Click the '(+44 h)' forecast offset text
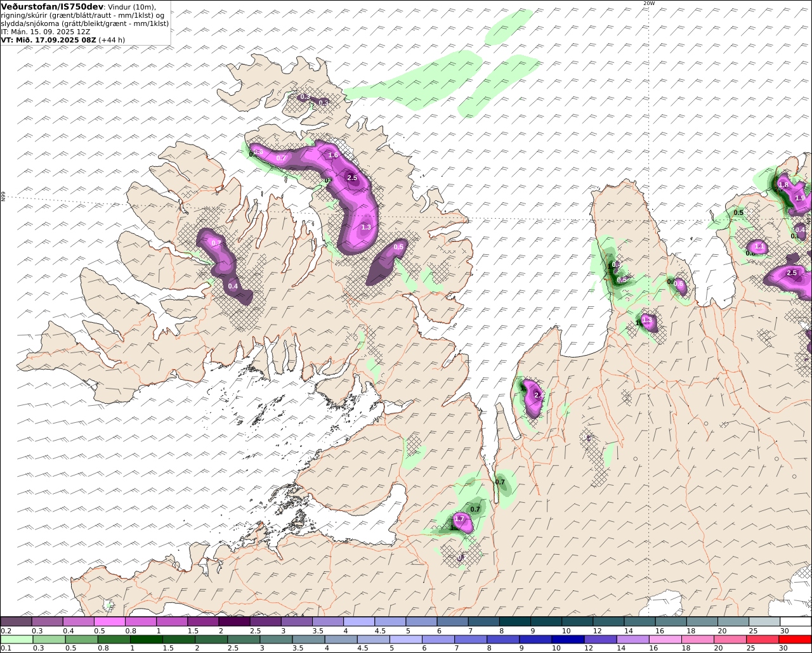The width and height of the screenshot is (812, 653). 112,39
